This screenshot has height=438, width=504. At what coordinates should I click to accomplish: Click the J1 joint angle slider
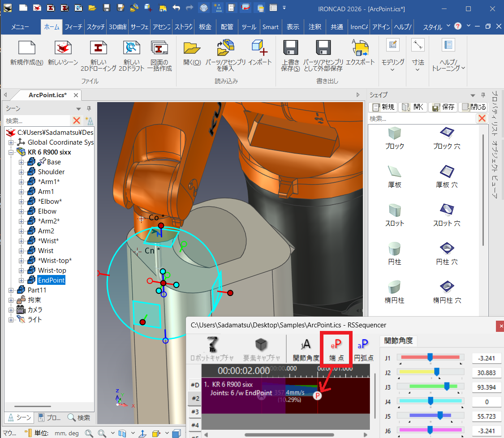[430, 357]
